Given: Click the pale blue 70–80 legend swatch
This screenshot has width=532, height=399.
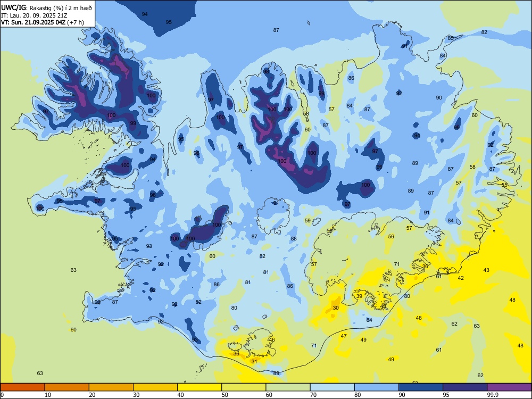Looking at the screenshot, I should [332, 387].
